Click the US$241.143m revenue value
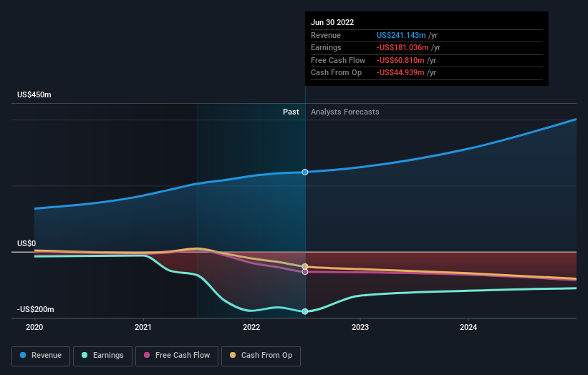Image resolution: width=588 pixels, height=375 pixels. pyautogui.click(x=401, y=35)
